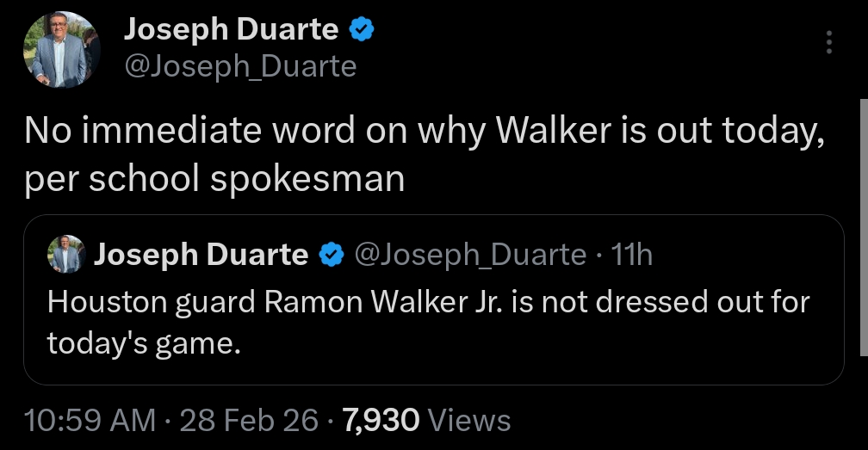Open the three-dot more options menu
Viewport: 868px width, 450px height.
[x=828, y=42]
